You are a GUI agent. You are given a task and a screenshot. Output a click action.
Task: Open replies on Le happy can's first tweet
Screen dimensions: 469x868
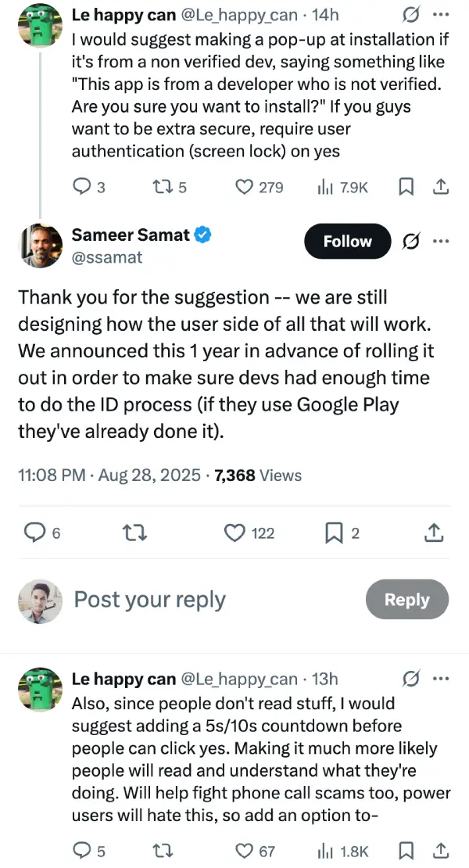pos(88,187)
